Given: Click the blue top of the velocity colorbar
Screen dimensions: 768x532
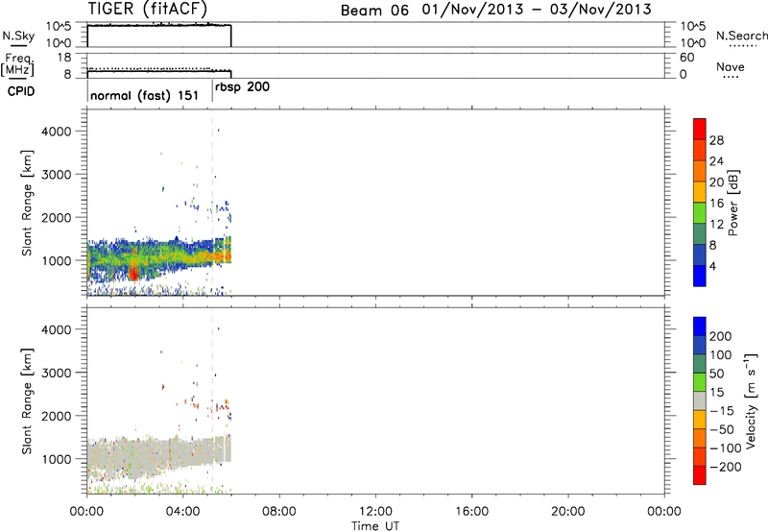Looking at the screenshot, I should click(x=700, y=326).
